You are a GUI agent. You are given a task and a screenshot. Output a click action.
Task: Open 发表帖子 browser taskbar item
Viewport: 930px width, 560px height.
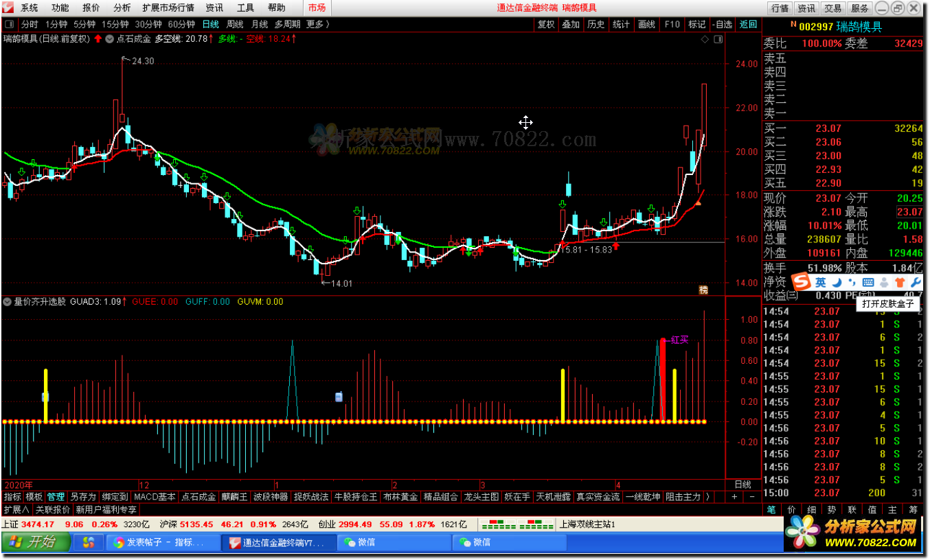point(163,542)
